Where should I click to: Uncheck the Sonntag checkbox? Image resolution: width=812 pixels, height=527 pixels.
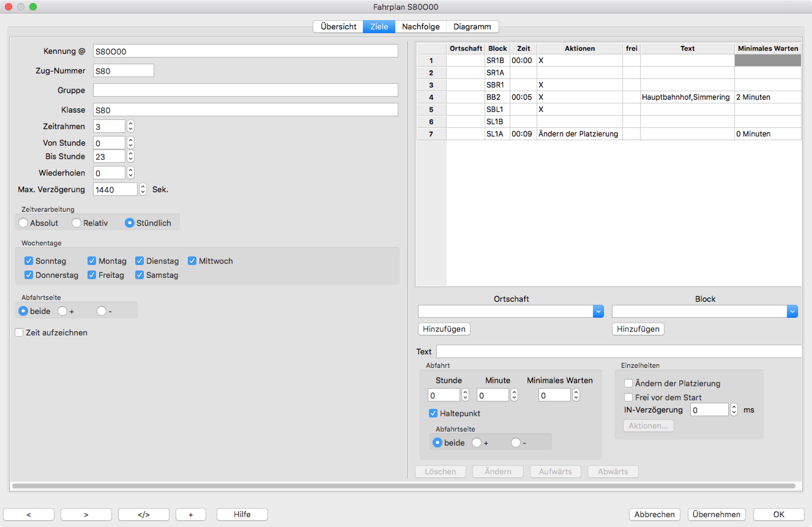29,261
